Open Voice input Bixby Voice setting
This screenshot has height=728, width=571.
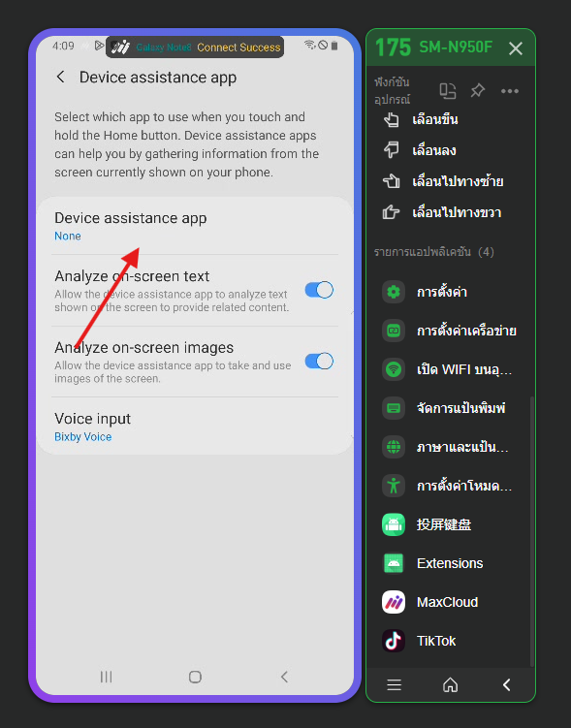coord(195,427)
